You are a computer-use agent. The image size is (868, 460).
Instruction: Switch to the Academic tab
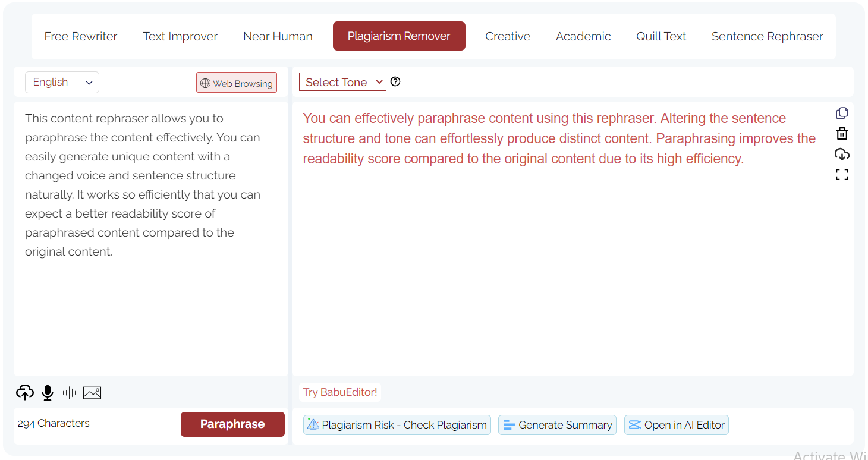point(583,36)
